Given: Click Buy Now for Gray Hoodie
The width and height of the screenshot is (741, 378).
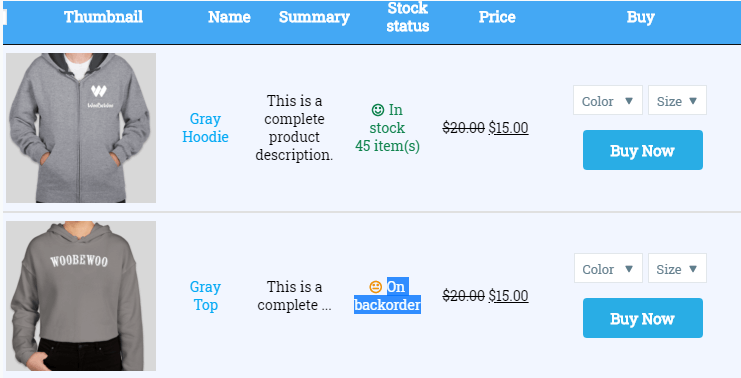Looking at the screenshot, I should (643, 150).
